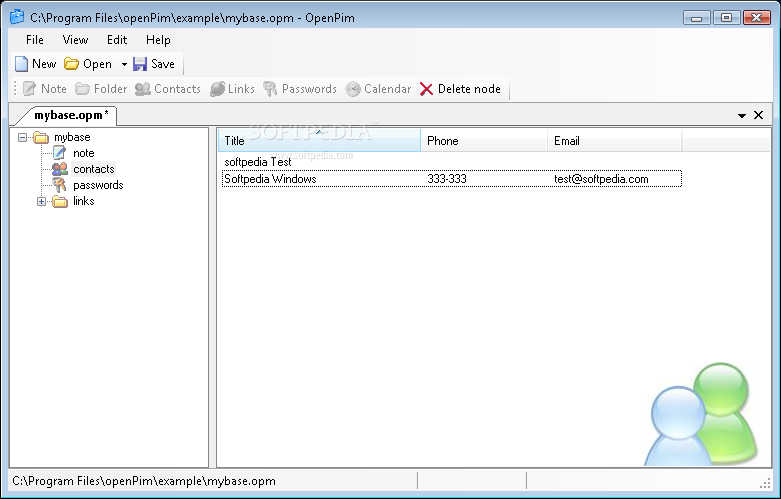Screen dimensions: 781x499
Task: Click the passwords keys icon in tree
Action: (x=60, y=185)
